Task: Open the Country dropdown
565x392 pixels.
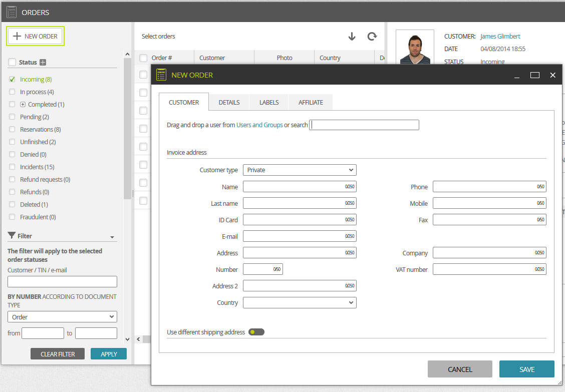Action: pyautogui.click(x=300, y=303)
